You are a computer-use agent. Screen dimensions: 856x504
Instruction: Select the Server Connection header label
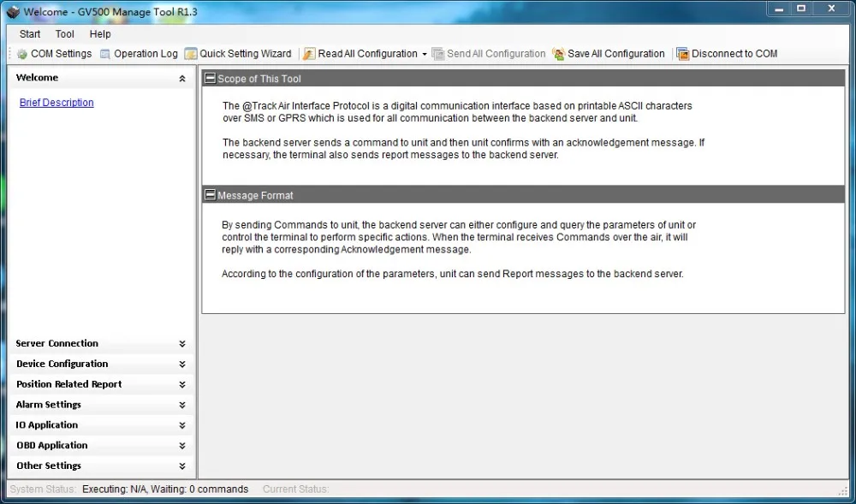click(x=56, y=344)
